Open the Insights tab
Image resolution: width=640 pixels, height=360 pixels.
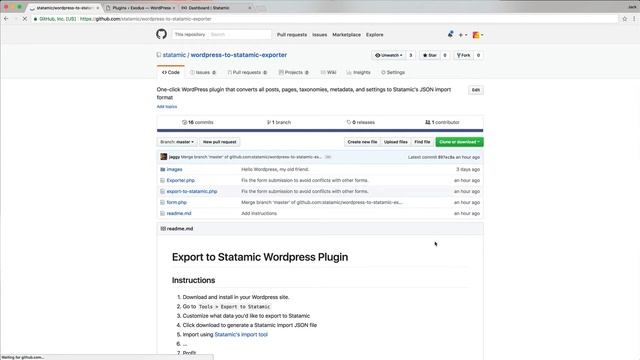358,72
